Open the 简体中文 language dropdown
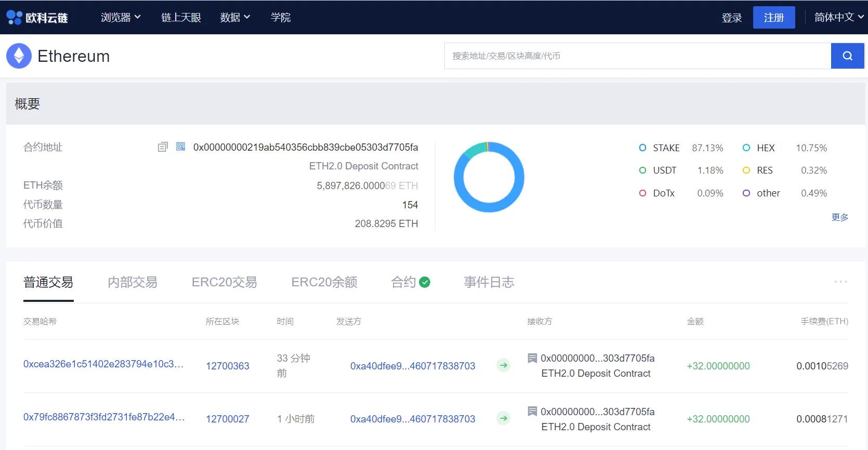The height and width of the screenshot is (450, 868). [838, 17]
